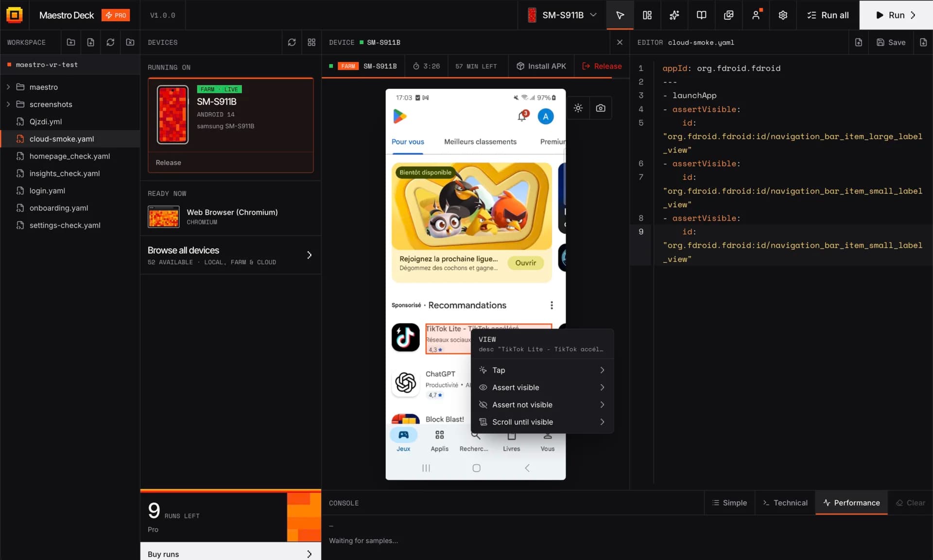This screenshot has height=560, width=933.
Task: Open the account user icon
Action: 756,15
